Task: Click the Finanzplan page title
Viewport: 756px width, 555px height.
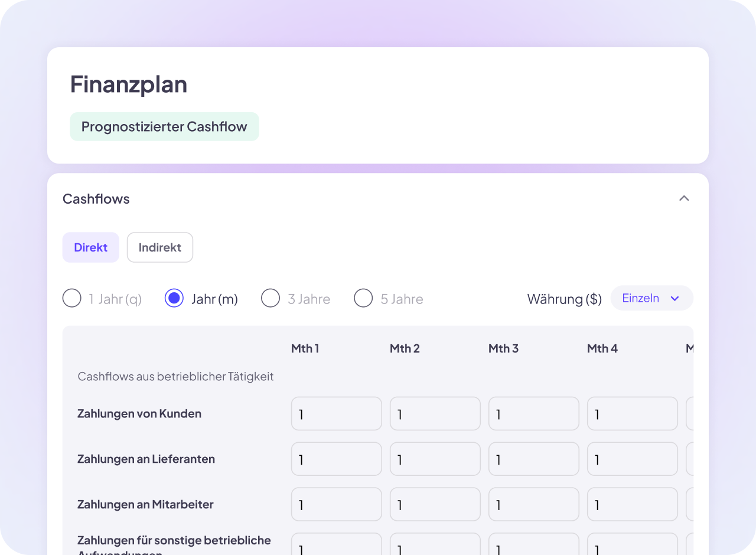Action: pos(129,84)
